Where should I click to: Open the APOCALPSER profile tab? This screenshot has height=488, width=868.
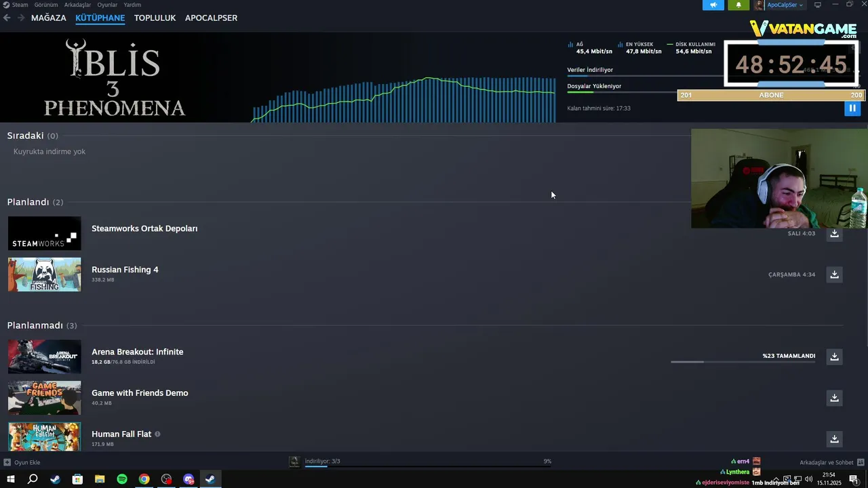pyautogui.click(x=211, y=18)
